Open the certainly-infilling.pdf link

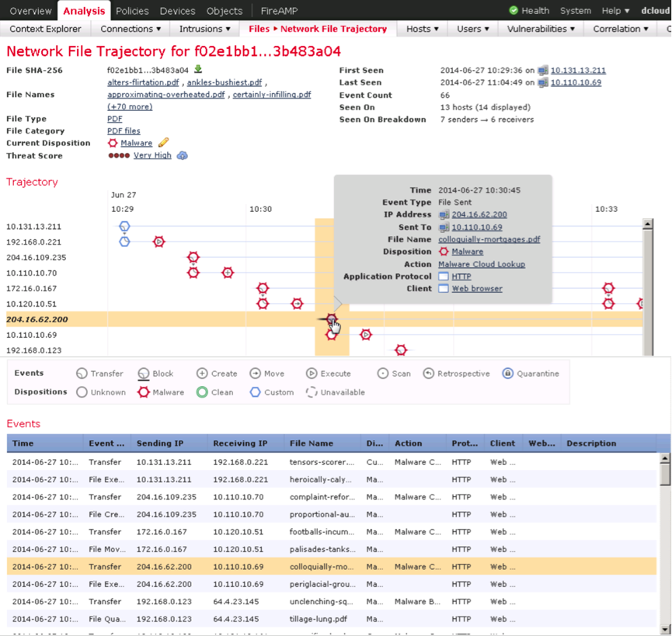[272, 95]
